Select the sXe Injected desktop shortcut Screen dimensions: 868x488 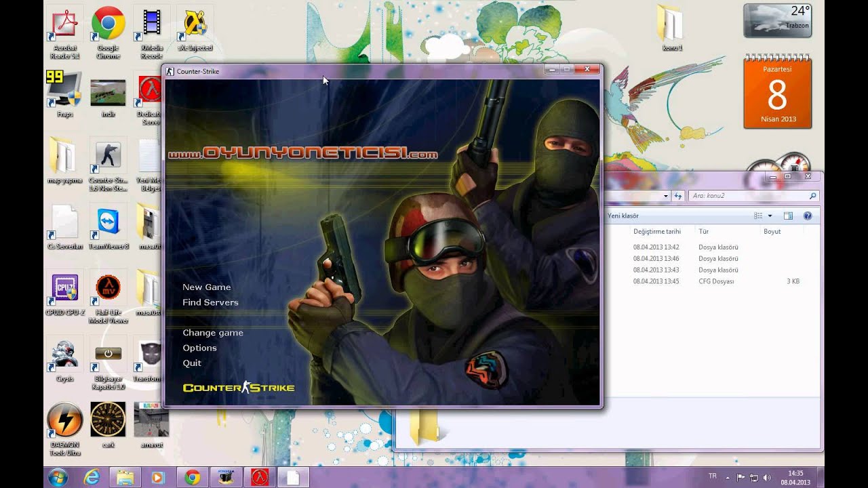coord(195,29)
